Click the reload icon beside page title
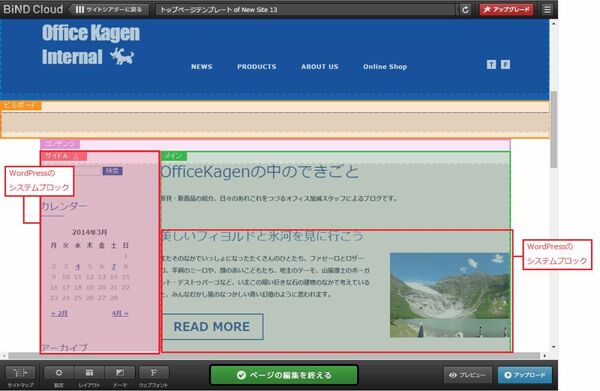The image size is (600, 391). tap(465, 10)
